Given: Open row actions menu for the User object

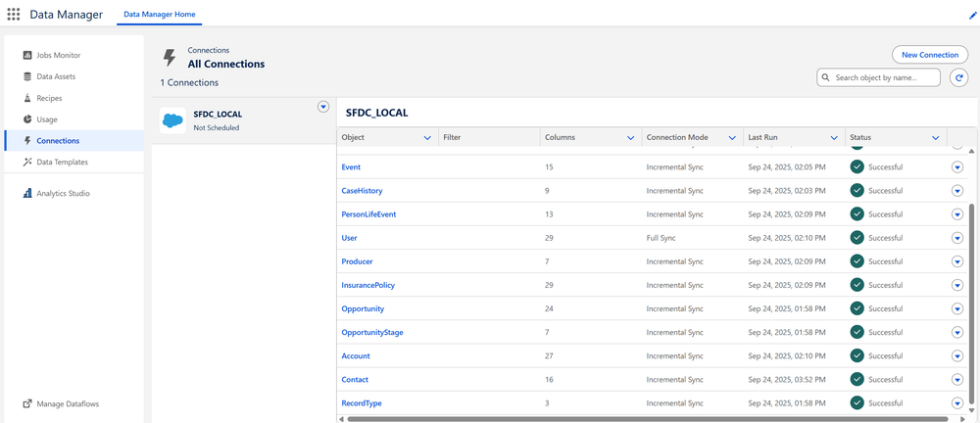Looking at the screenshot, I should coord(957,238).
